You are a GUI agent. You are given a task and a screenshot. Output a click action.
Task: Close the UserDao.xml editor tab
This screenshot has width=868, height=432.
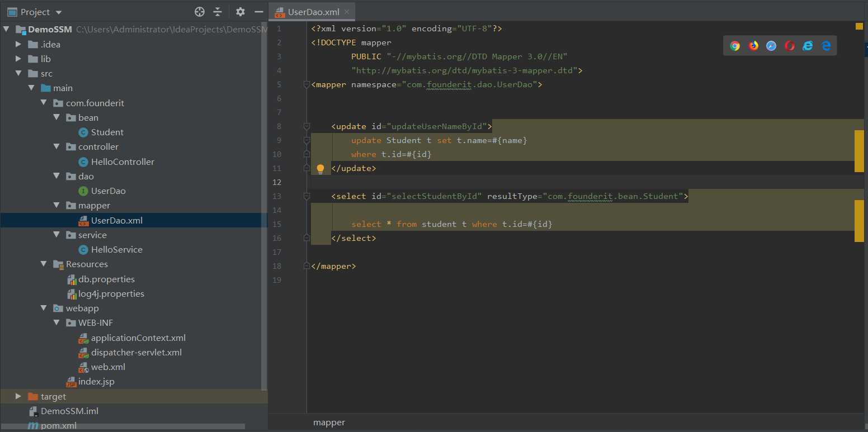click(347, 12)
